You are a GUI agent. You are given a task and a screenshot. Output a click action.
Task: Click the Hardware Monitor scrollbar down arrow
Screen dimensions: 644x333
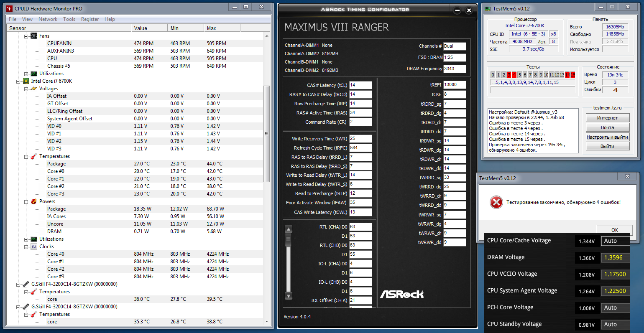[267, 322]
